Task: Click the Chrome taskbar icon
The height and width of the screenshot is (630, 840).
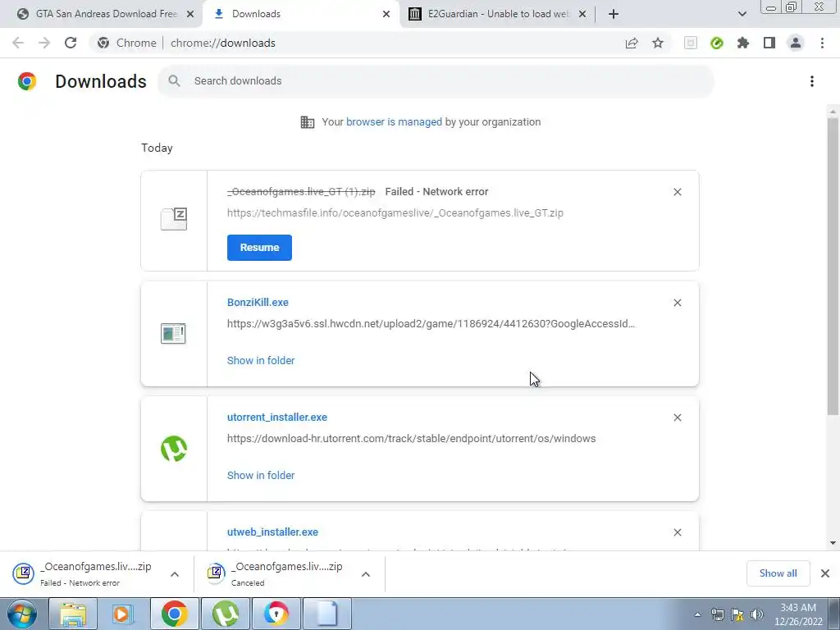Action: point(174,614)
